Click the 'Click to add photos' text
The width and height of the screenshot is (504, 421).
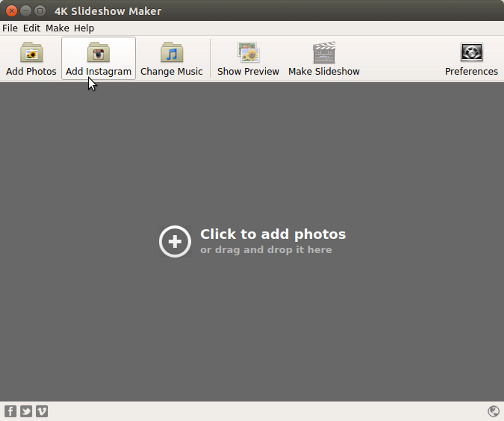[273, 234]
